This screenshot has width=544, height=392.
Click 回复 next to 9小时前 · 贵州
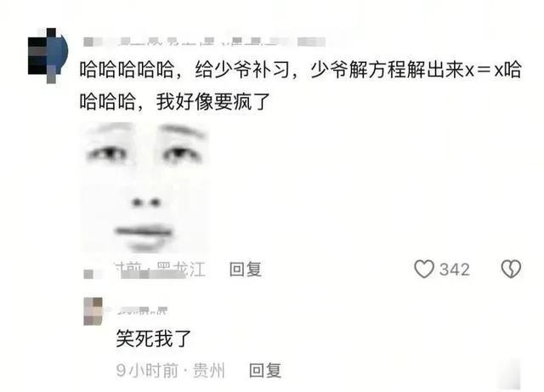[x=265, y=371]
